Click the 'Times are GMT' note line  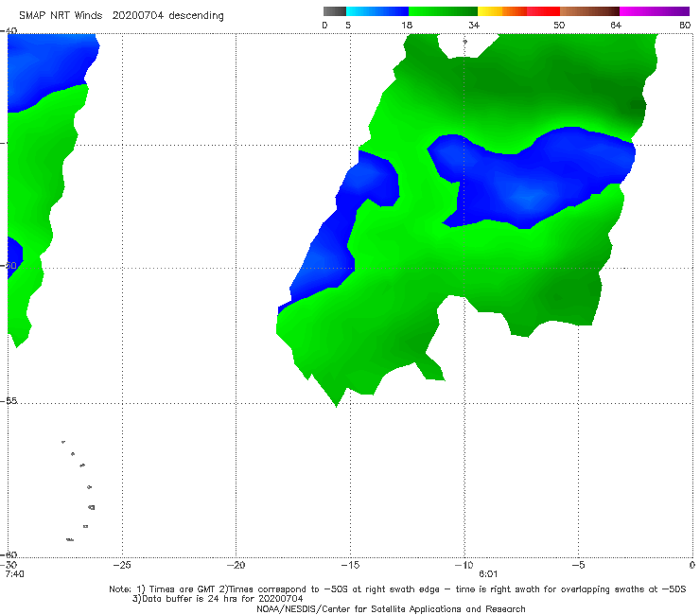[x=397, y=589]
